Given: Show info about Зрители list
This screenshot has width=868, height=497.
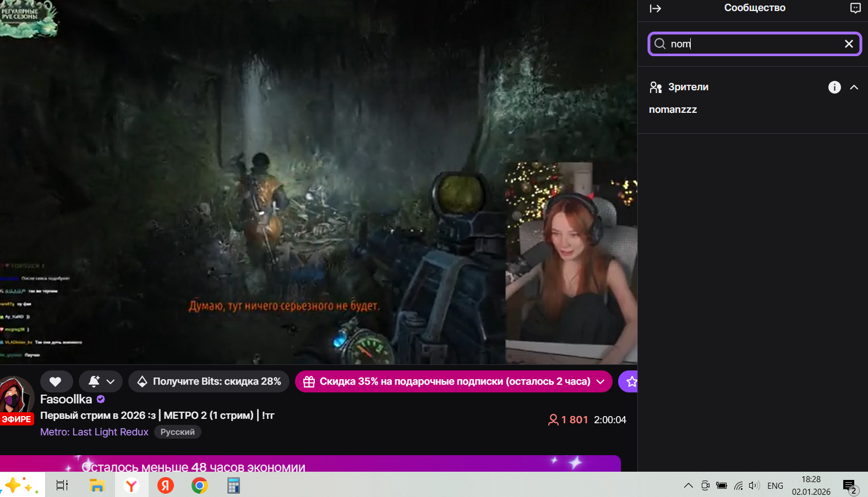Looking at the screenshot, I should [834, 87].
